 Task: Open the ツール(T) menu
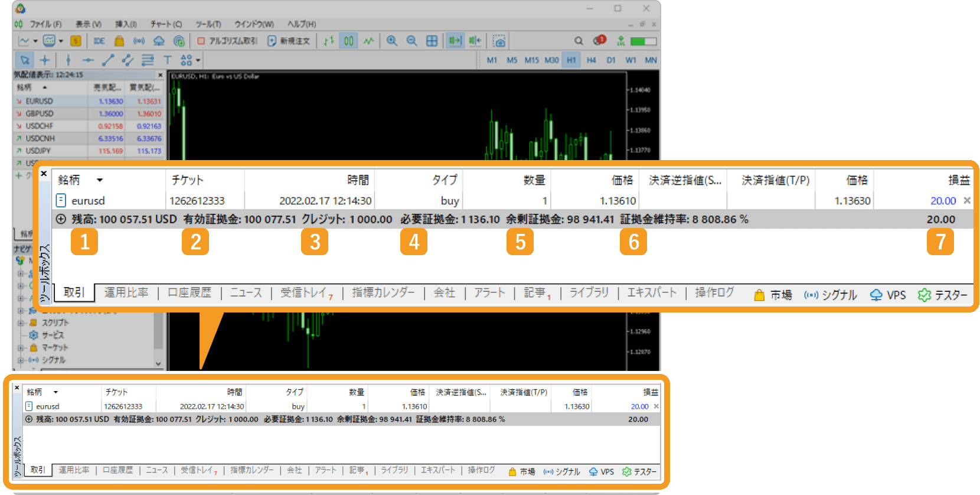point(208,24)
